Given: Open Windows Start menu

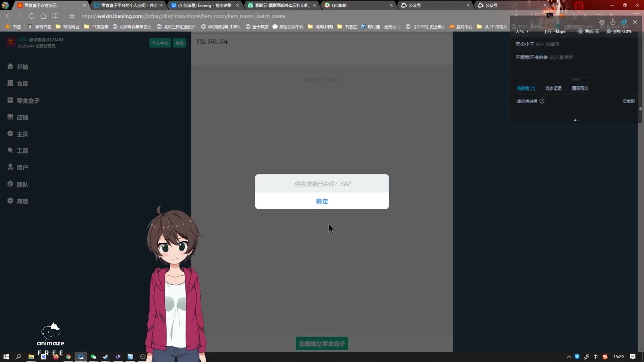Looking at the screenshot, I should point(6,357).
